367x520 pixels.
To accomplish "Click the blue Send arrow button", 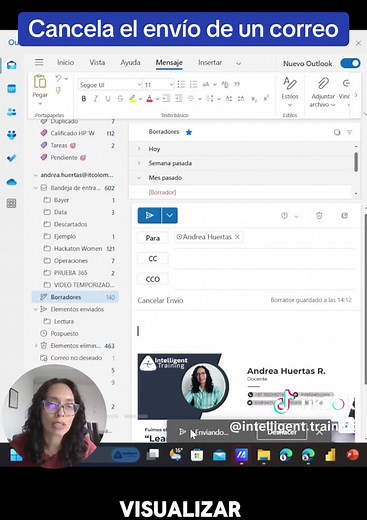I will [x=149, y=215].
